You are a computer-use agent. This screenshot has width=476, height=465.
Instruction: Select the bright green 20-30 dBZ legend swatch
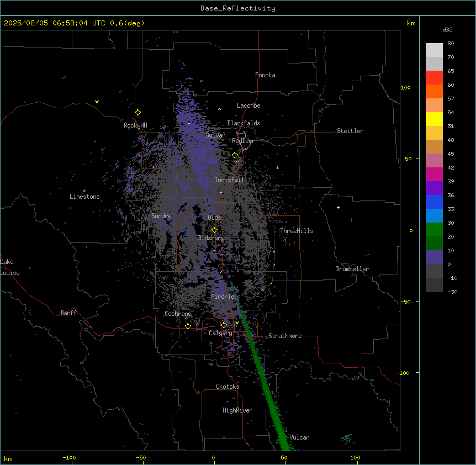tap(434, 230)
